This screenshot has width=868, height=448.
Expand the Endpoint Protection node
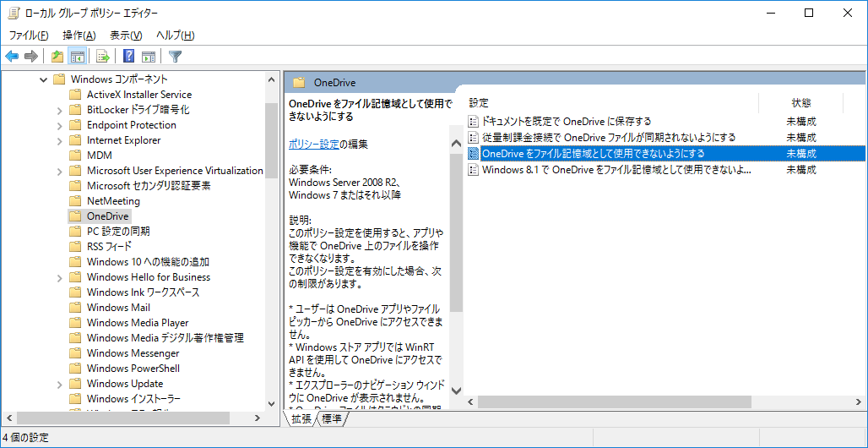60,125
